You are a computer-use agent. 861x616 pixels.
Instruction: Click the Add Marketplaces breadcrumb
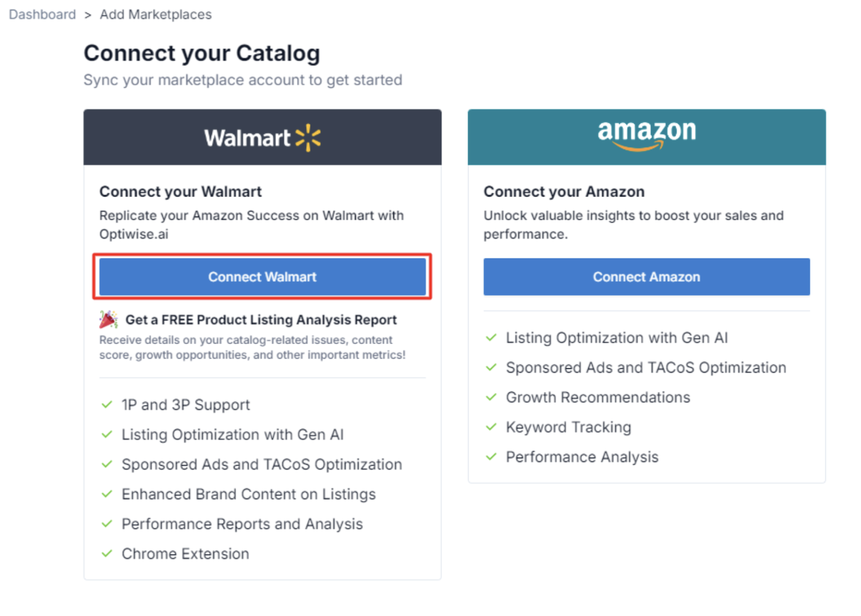tap(156, 15)
